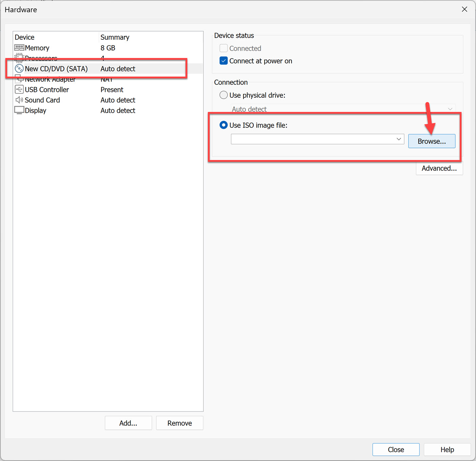Open the physical drive Auto detect dropdown
This screenshot has width=476, height=461.
point(450,109)
